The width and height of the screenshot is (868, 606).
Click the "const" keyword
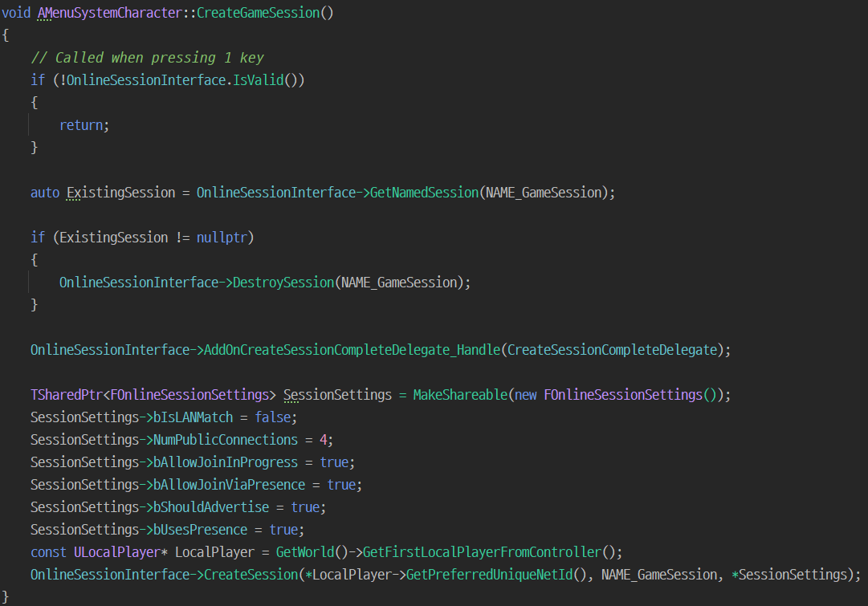48,552
